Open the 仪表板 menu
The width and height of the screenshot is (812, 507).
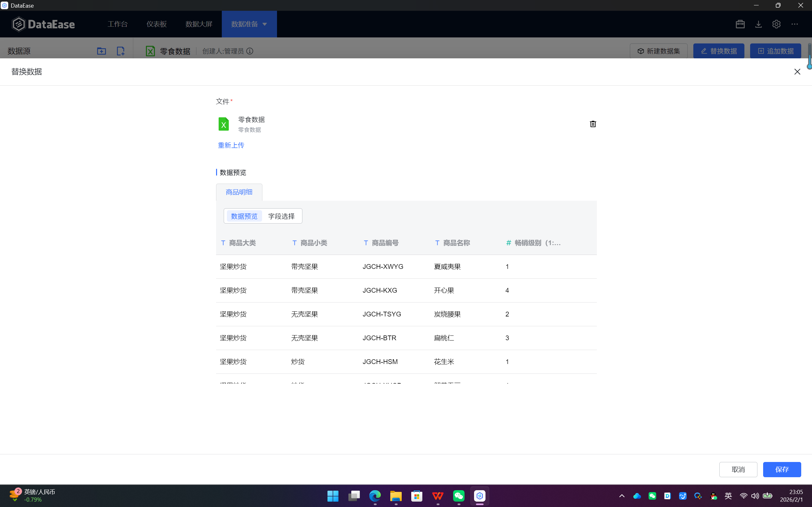156,24
